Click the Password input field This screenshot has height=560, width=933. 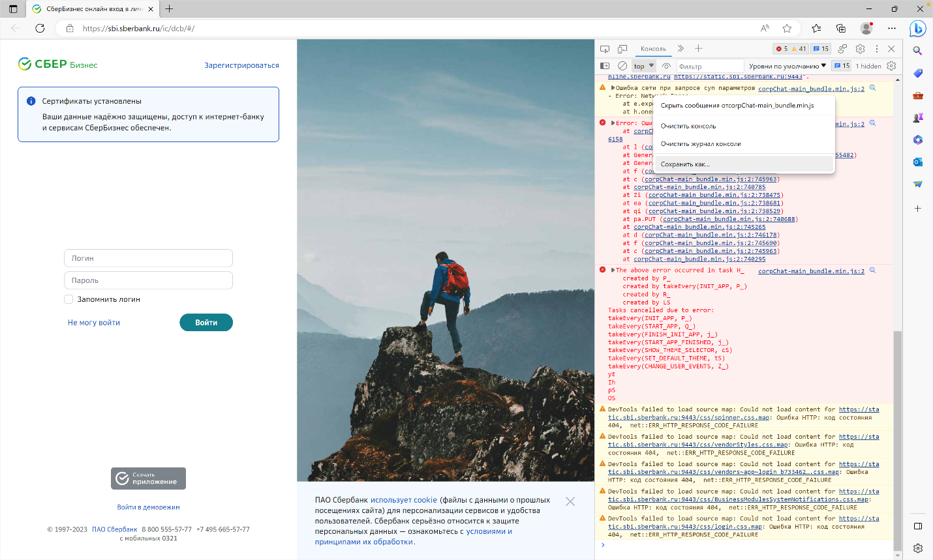tap(148, 280)
